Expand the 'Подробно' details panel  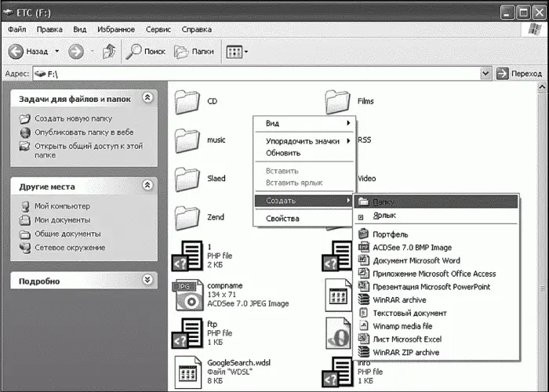coord(147,280)
